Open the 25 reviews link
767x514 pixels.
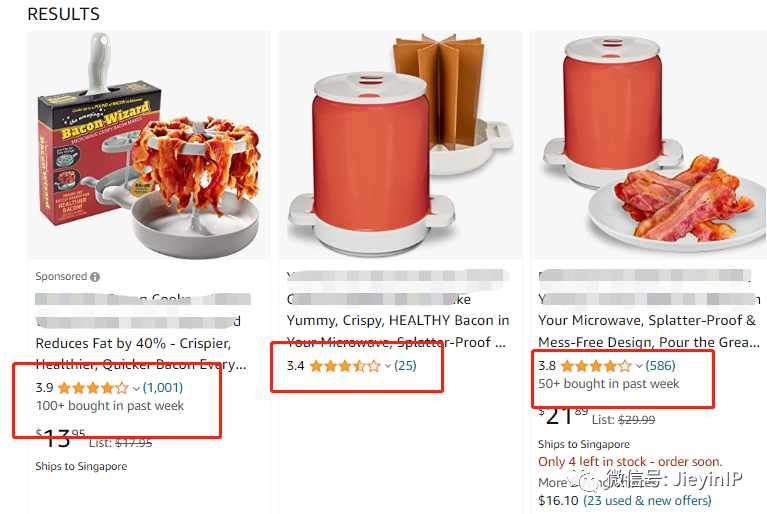pyautogui.click(x=405, y=365)
